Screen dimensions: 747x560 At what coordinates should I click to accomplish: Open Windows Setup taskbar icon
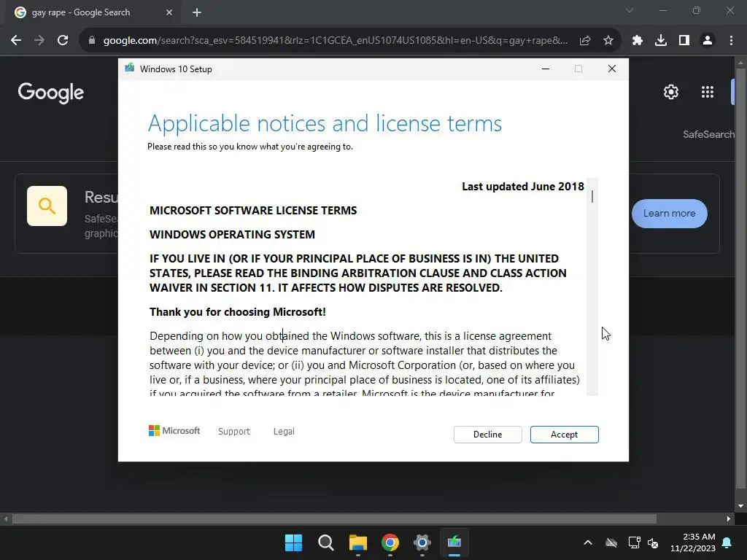[x=454, y=542]
